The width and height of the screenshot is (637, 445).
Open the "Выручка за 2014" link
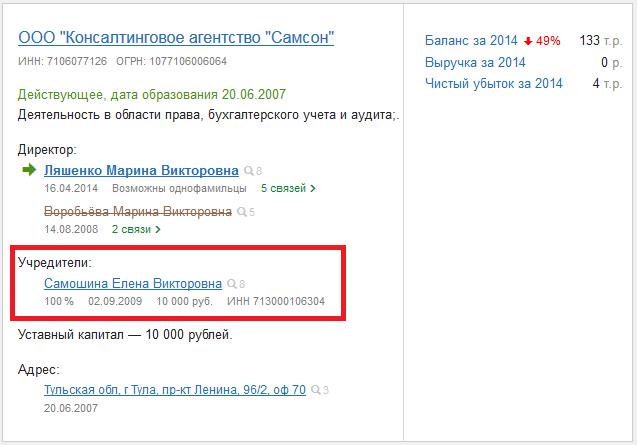tap(475, 63)
